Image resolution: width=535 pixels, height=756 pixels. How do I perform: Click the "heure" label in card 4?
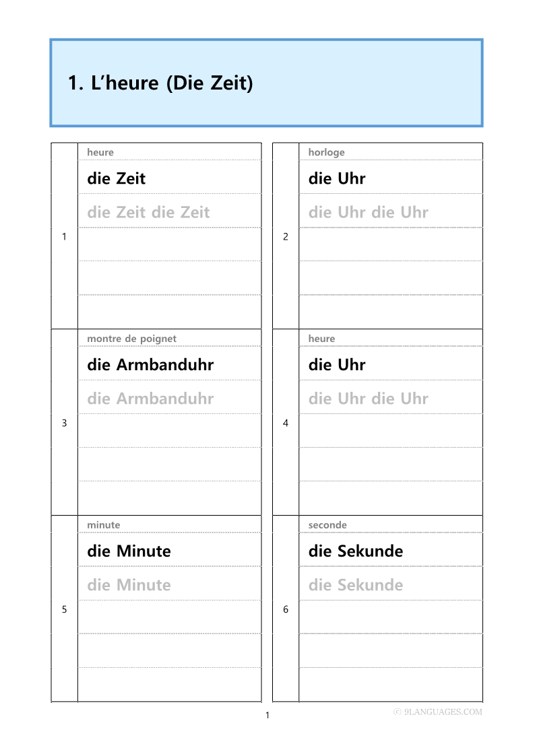(x=321, y=339)
